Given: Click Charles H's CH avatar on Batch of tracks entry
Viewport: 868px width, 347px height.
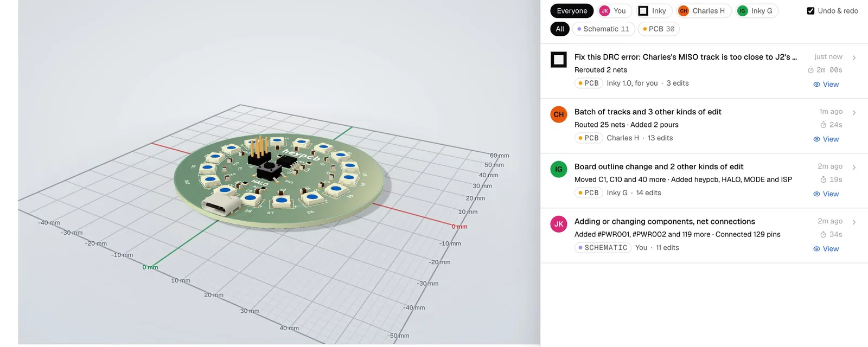Looking at the screenshot, I should (x=559, y=114).
